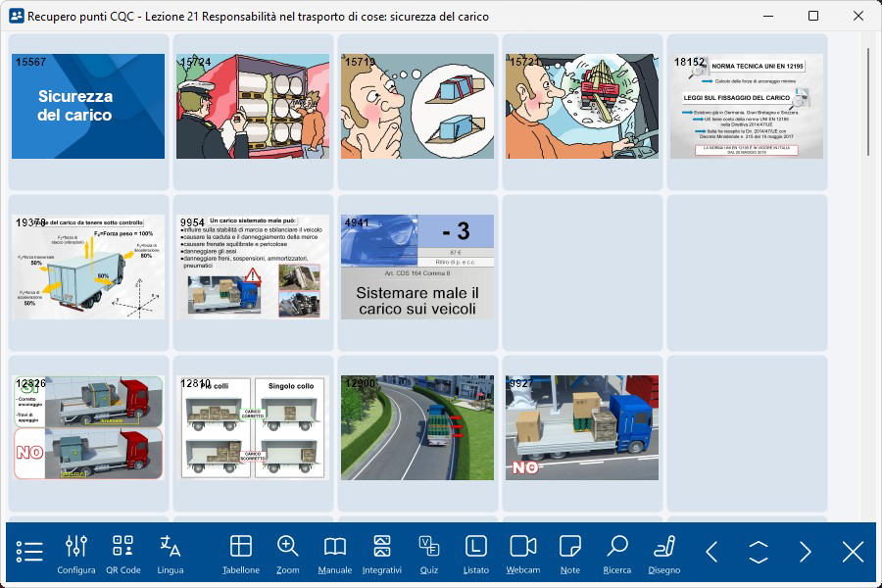Click the vertical scrollbar of the slide grid
The height and width of the screenshot is (588, 882).
(867, 101)
